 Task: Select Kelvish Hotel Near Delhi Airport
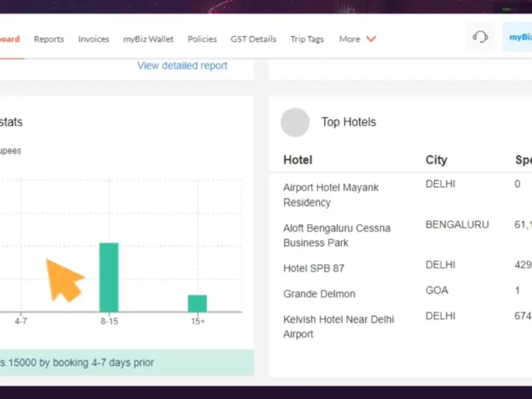338,327
